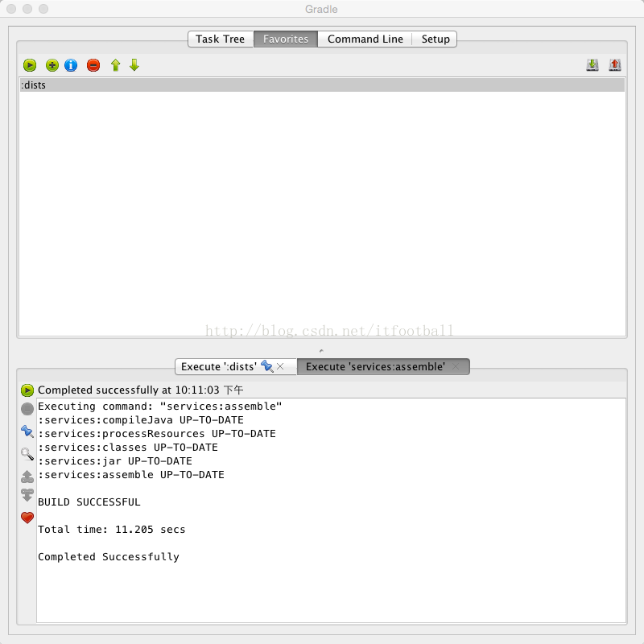Move favorite up with green up arrow

115,65
